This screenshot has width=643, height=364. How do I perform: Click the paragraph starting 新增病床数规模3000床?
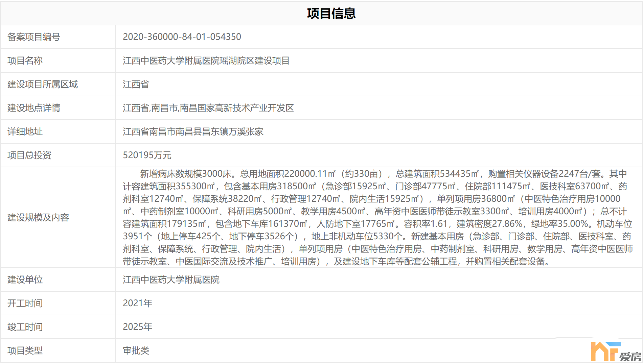click(x=378, y=217)
